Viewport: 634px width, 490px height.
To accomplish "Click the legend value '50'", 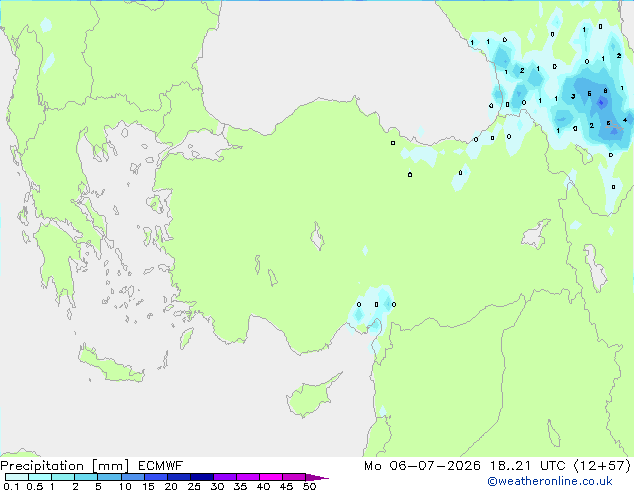I will [x=309, y=486].
